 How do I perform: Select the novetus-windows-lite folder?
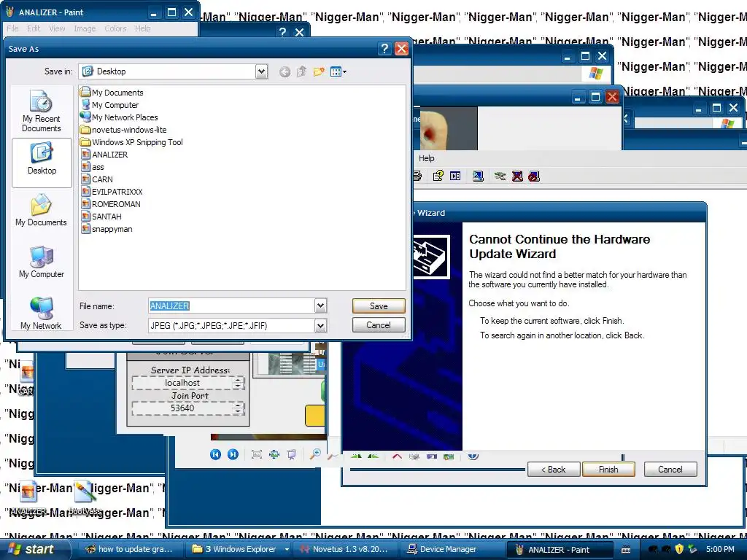click(x=123, y=130)
